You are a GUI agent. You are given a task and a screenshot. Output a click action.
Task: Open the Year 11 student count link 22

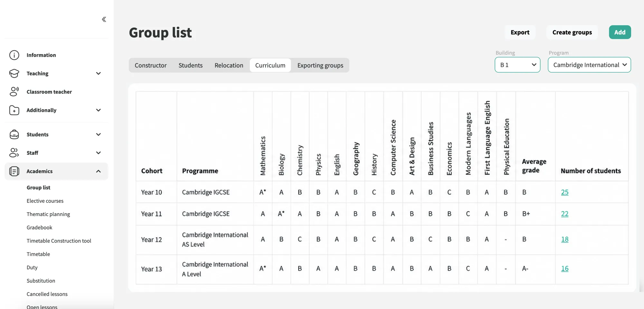565,214
